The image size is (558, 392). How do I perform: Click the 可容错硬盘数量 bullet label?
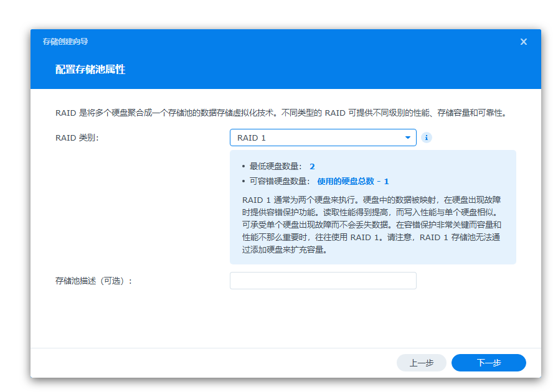point(279,181)
